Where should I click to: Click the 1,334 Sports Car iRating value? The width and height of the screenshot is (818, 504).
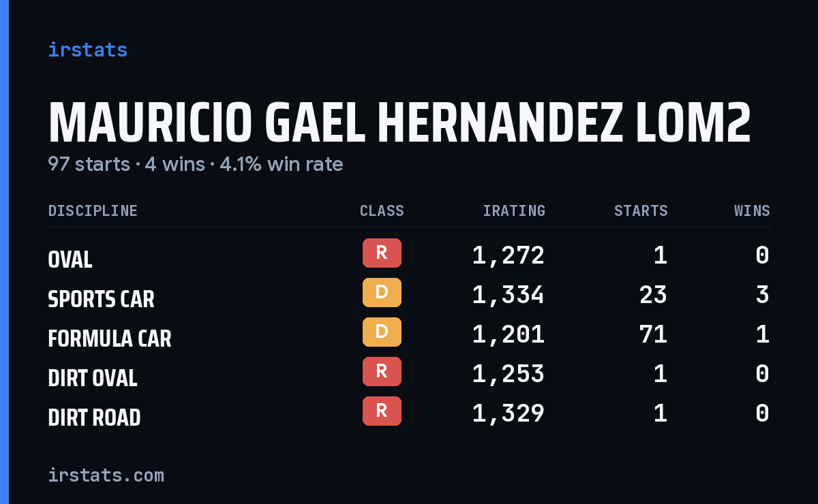pos(509,295)
